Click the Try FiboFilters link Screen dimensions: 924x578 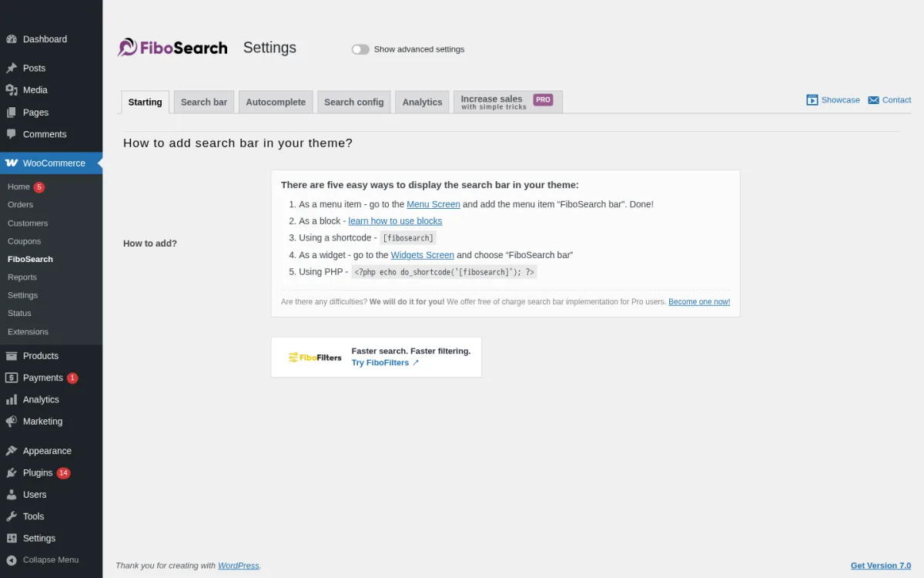[x=385, y=363]
